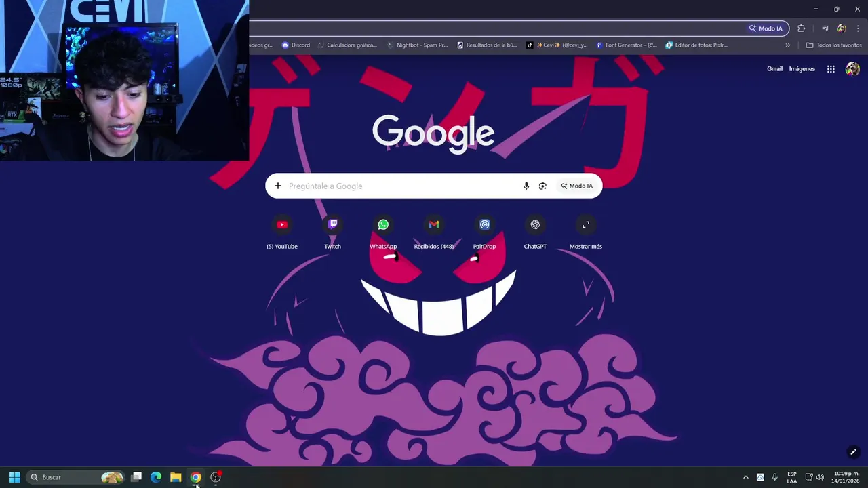
Task: Open the network status tray icon
Action: pyautogui.click(x=808, y=477)
